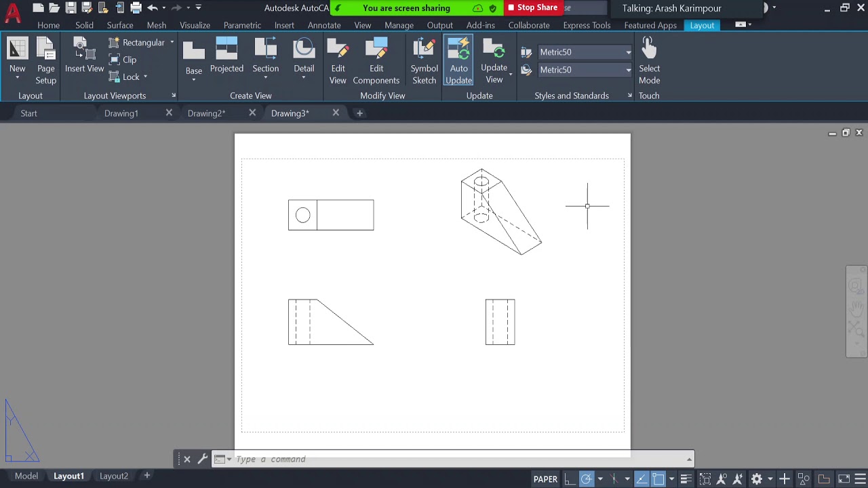
Task: Toggle Polar Tracking in status bar
Action: point(587,479)
